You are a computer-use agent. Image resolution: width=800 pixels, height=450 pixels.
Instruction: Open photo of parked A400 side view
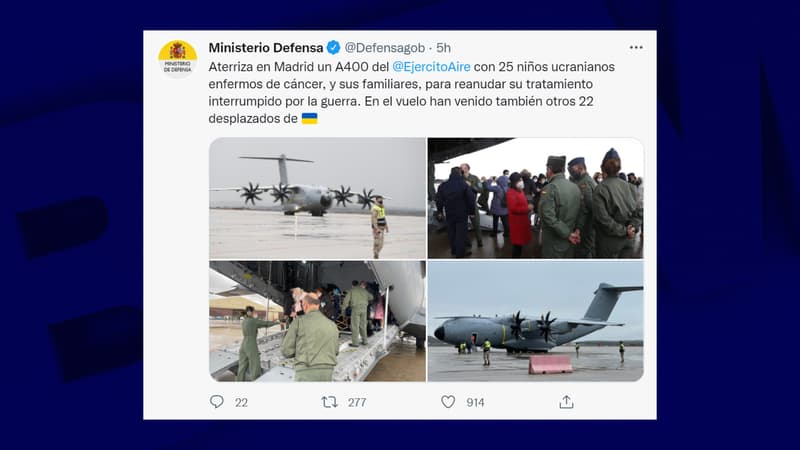click(536, 321)
